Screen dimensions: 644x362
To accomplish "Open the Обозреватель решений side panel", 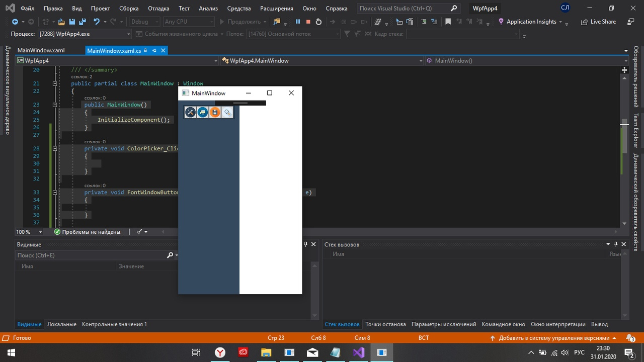I will (x=636, y=76).
